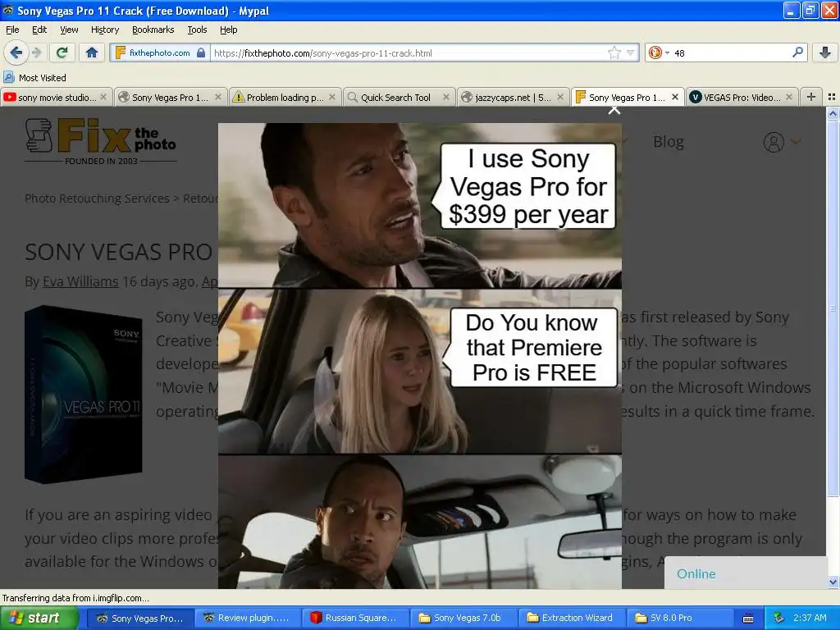Open a new tab with plus button
The height and width of the screenshot is (630, 840).
click(x=811, y=97)
